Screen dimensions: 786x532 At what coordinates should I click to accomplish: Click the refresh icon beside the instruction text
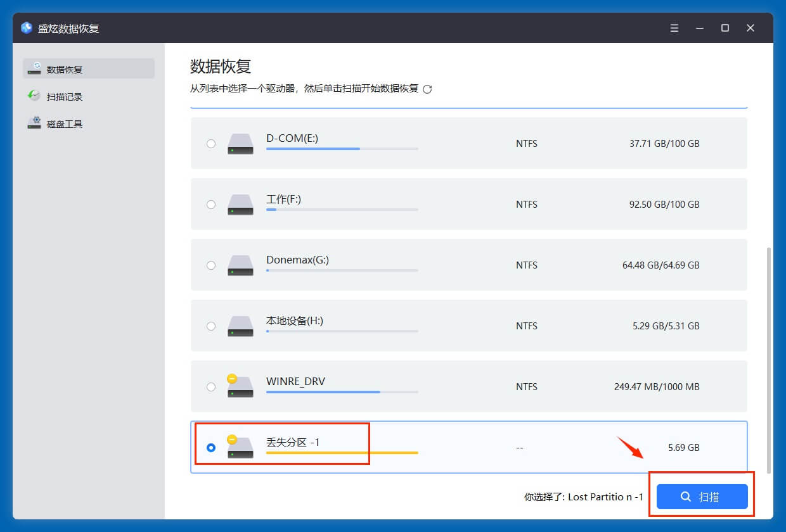(x=427, y=89)
